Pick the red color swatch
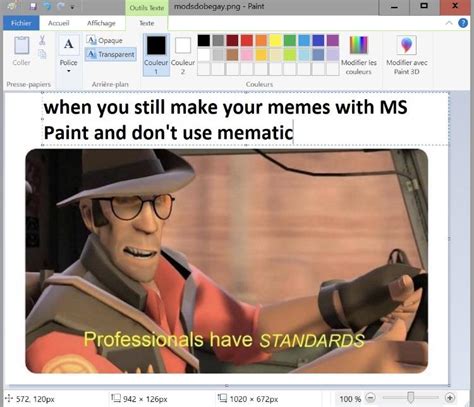This screenshot has width=474, height=407. tap(247, 40)
